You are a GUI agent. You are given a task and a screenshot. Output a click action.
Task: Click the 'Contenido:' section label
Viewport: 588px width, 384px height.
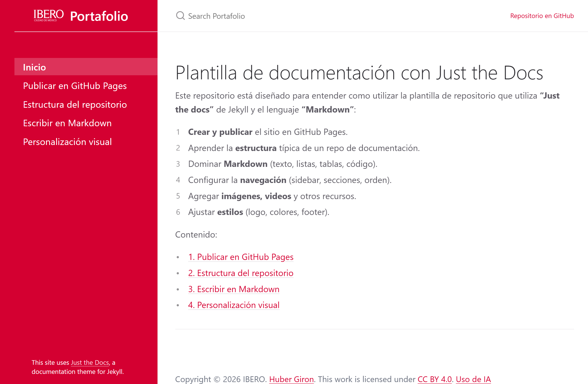tap(196, 235)
